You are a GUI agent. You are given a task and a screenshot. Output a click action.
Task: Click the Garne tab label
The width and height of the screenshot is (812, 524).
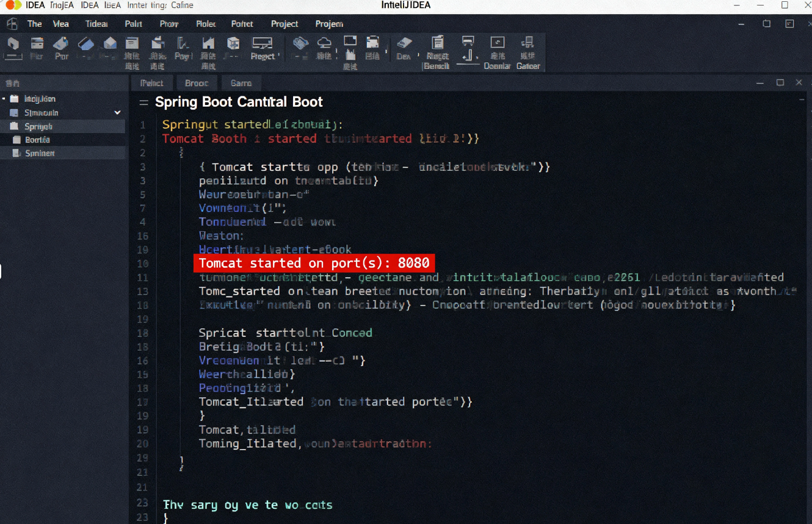click(241, 82)
